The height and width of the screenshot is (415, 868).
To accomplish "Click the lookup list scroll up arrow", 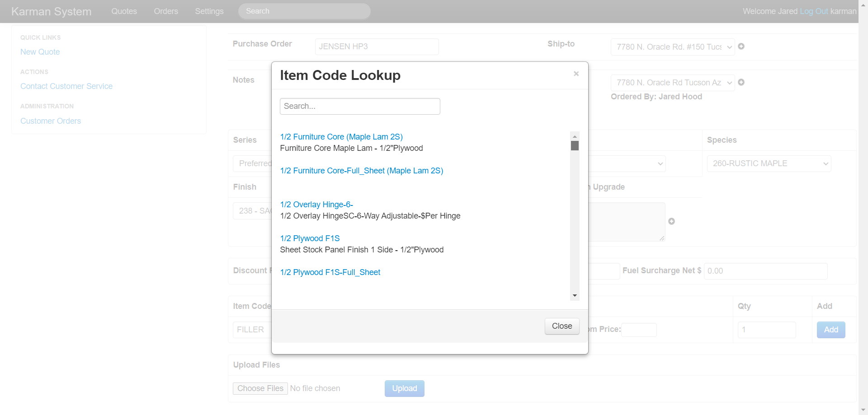I will tap(575, 136).
